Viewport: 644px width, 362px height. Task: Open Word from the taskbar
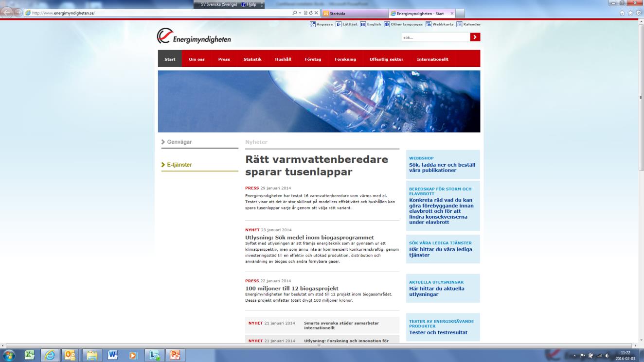click(112, 355)
